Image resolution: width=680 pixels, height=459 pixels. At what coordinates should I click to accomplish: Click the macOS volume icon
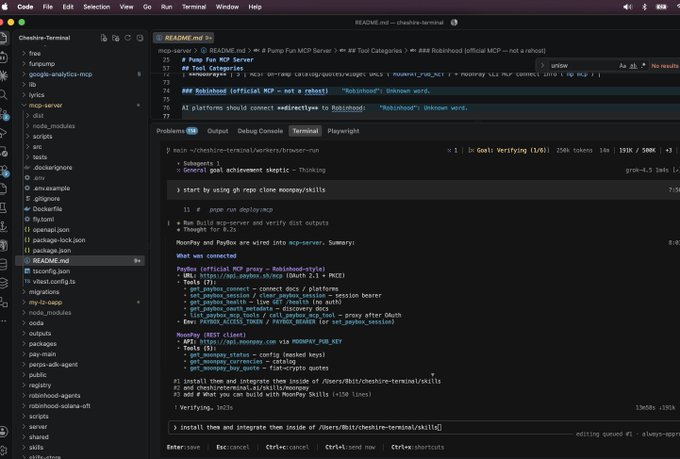pos(627,7)
